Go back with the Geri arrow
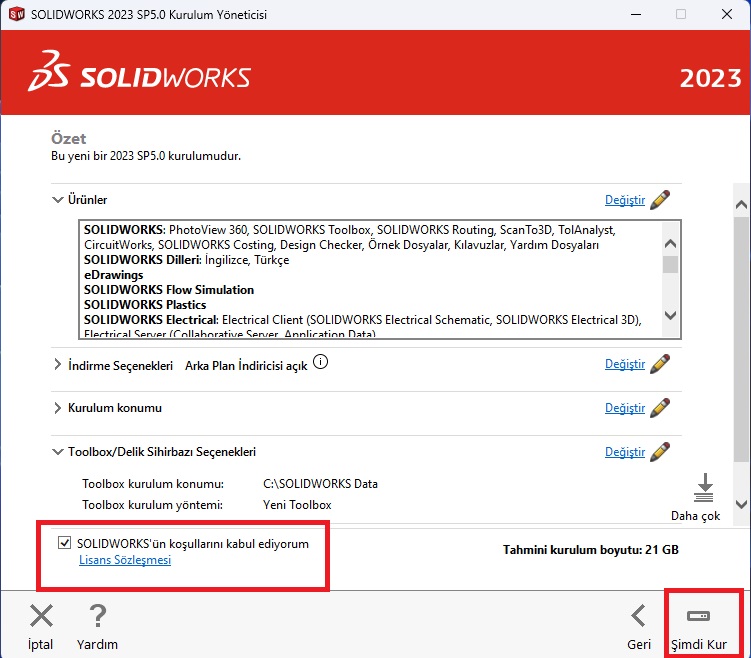The image size is (751, 658). (x=638, y=616)
